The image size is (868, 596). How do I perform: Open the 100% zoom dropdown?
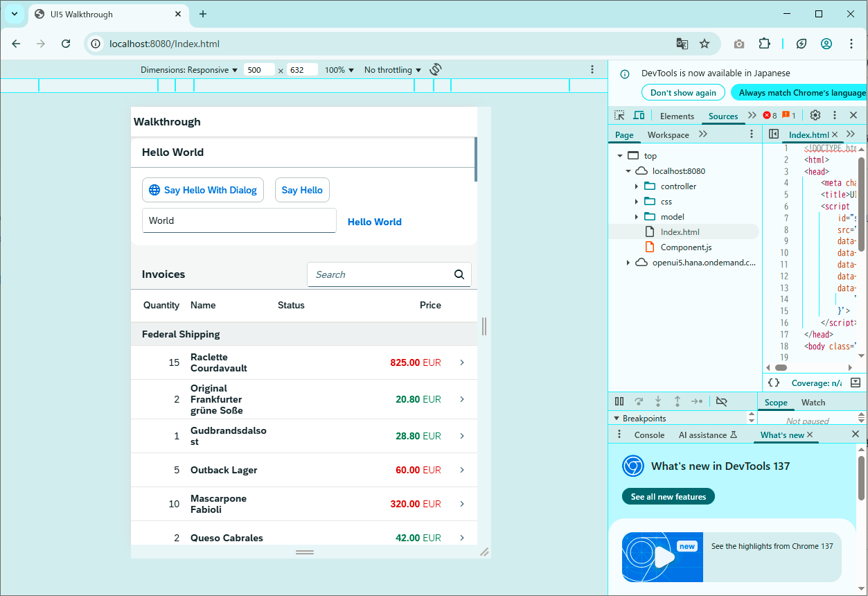pyautogui.click(x=339, y=70)
